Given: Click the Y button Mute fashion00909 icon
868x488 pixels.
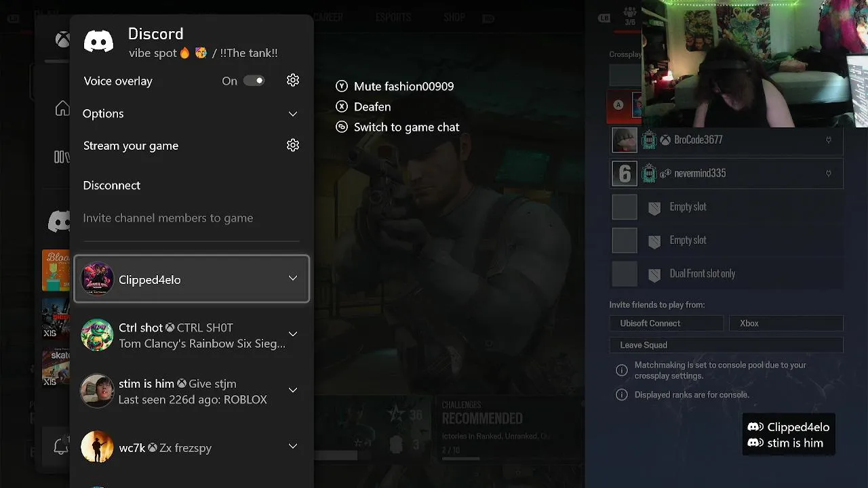Looking at the screenshot, I should point(342,86).
